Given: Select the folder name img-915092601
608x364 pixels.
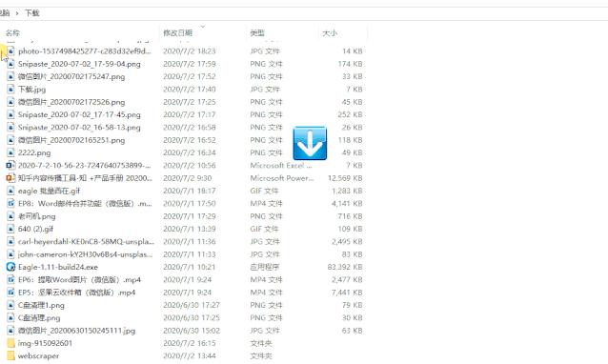Looking at the screenshot, I should tap(45, 343).
